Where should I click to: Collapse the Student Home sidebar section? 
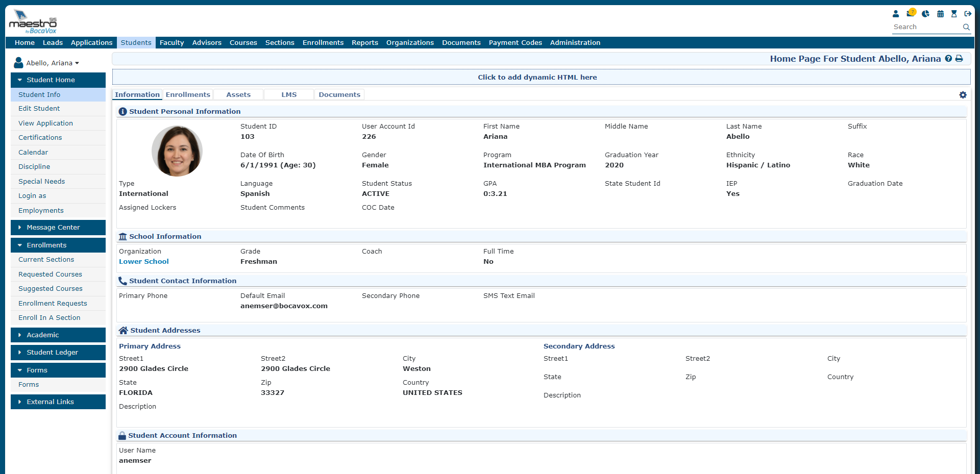[58, 80]
